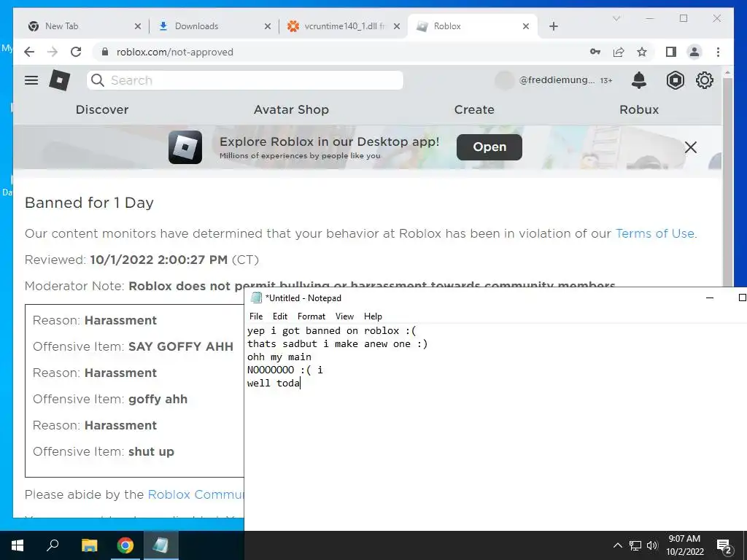Minimize the Notepad window
The width and height of the screenshot is (747, 560).
709,297
